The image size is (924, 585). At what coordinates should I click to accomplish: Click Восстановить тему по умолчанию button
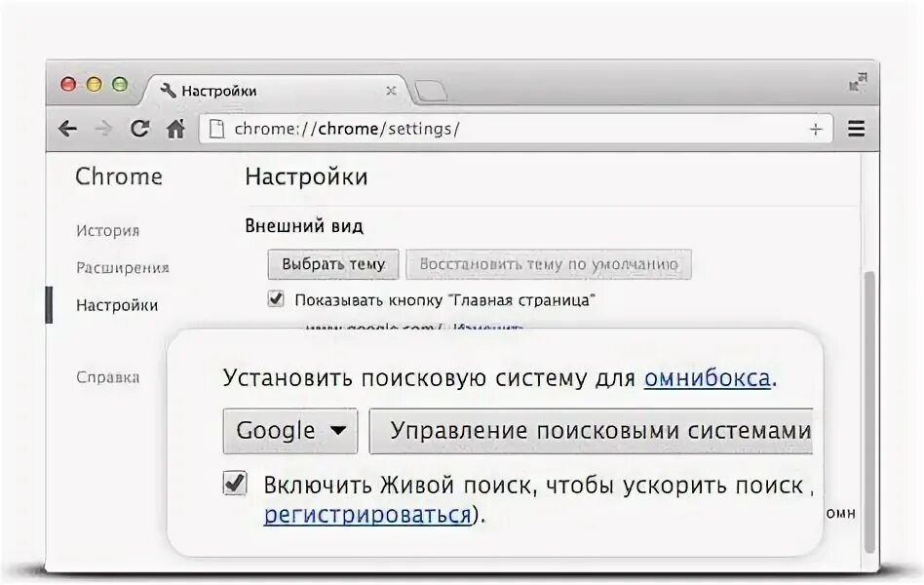pos(549,264)
